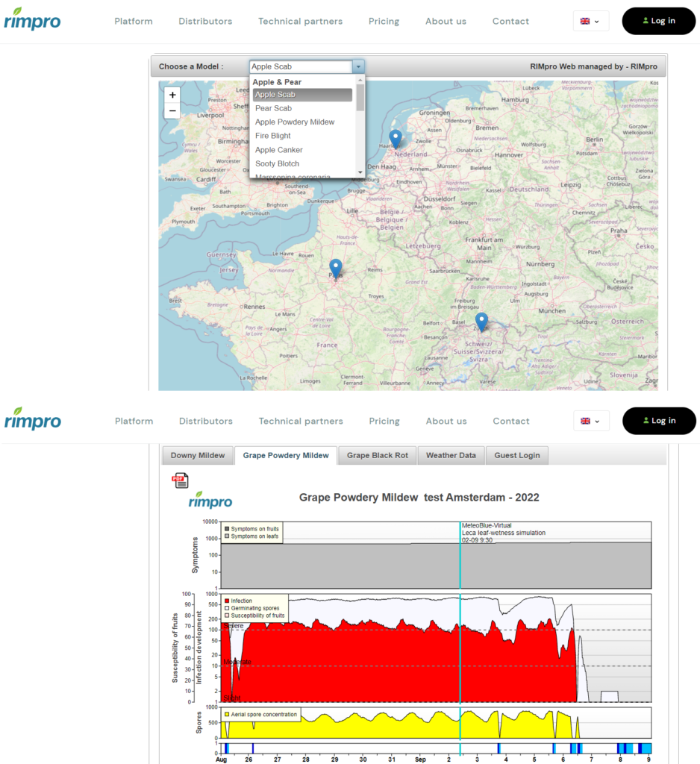Open the model dropdown arrow
Image resolution: width=700 pixels, height=764 pixels.
358,66
